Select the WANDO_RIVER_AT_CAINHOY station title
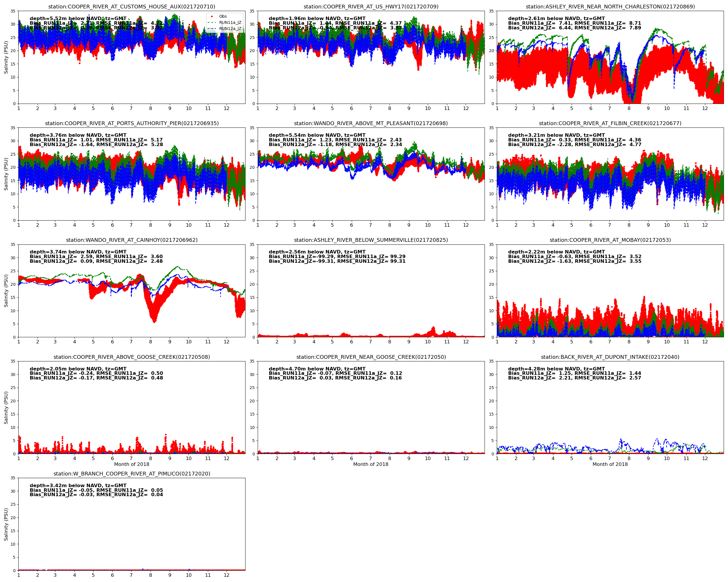Viewport: 728px width, 582px height. click(132, 240)
